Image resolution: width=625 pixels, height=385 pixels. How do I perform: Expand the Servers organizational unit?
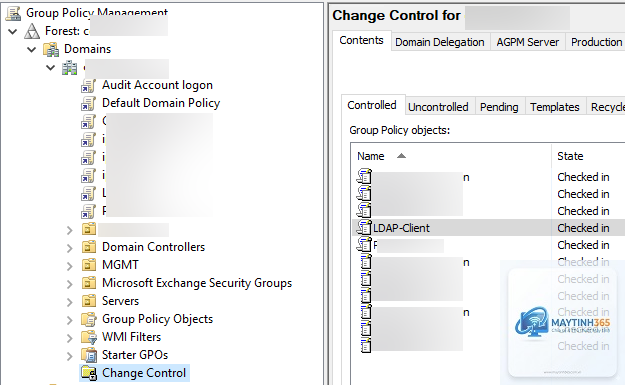[69, 302]
